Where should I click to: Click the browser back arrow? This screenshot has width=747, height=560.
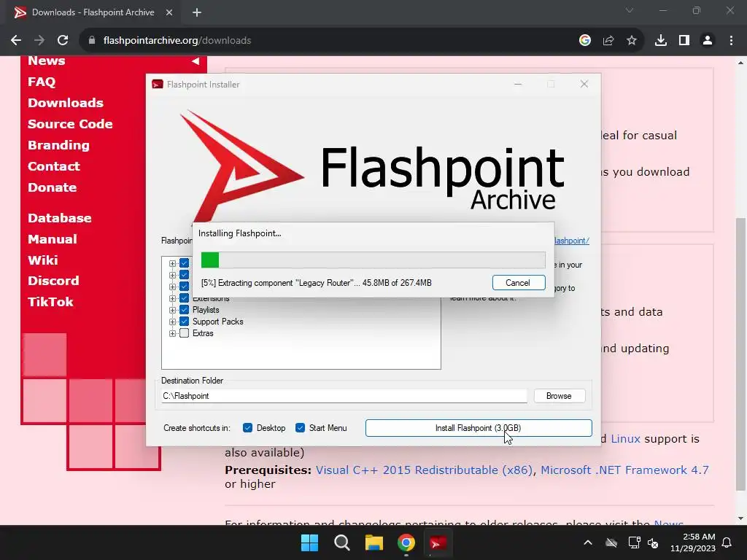click(x=16, y=41)
